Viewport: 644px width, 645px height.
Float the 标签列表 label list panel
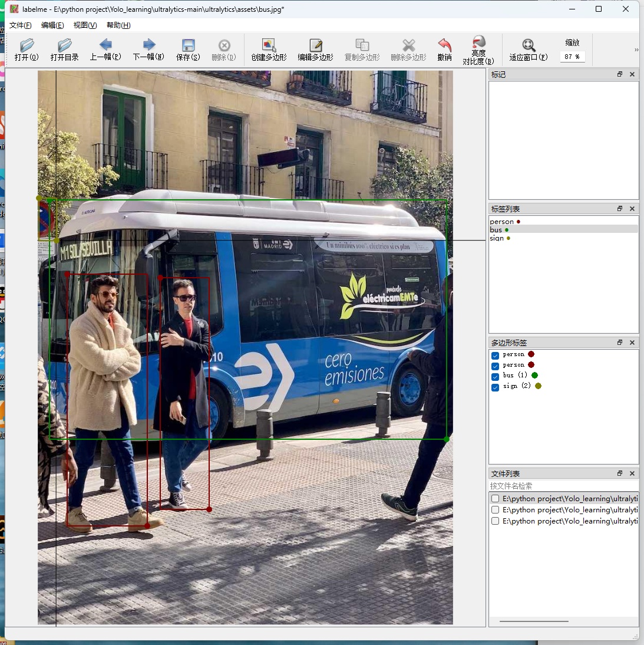pos(620,209)
